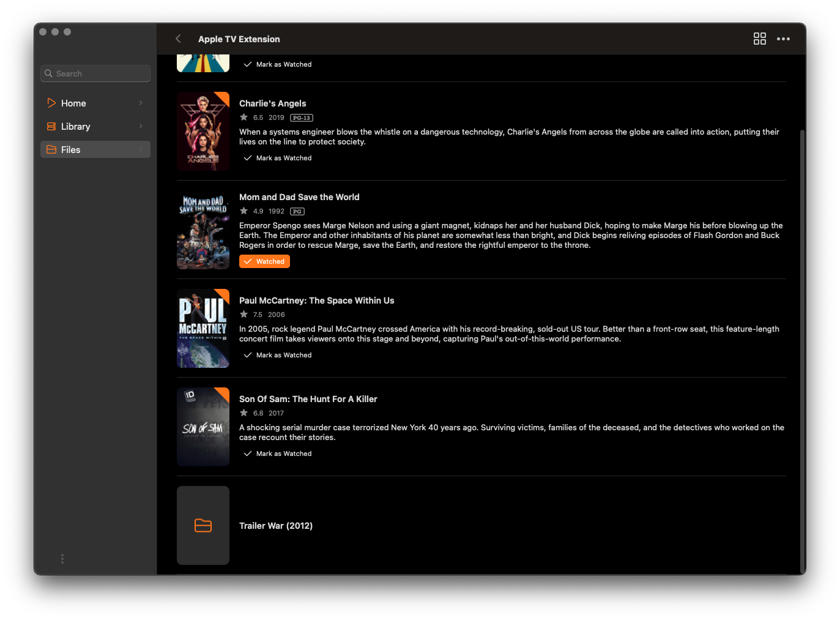Click the 2006 year text
840x620 pixels.
point(277,315)
